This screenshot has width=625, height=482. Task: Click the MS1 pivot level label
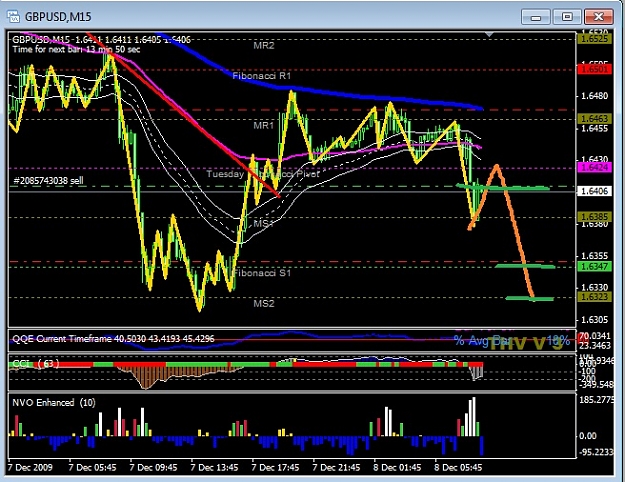click(264, 223)
